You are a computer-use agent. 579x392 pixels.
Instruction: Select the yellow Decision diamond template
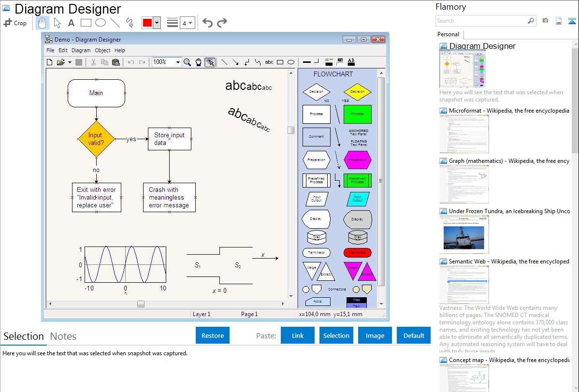358,92
